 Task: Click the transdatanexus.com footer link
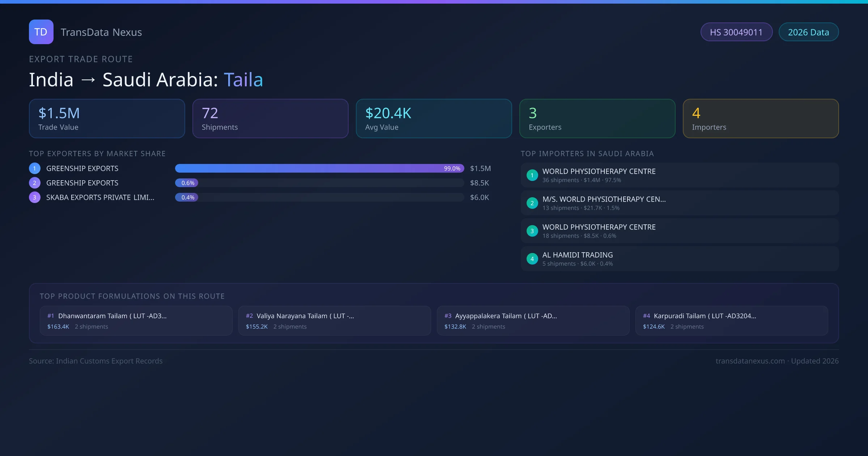tap(750, 361)
